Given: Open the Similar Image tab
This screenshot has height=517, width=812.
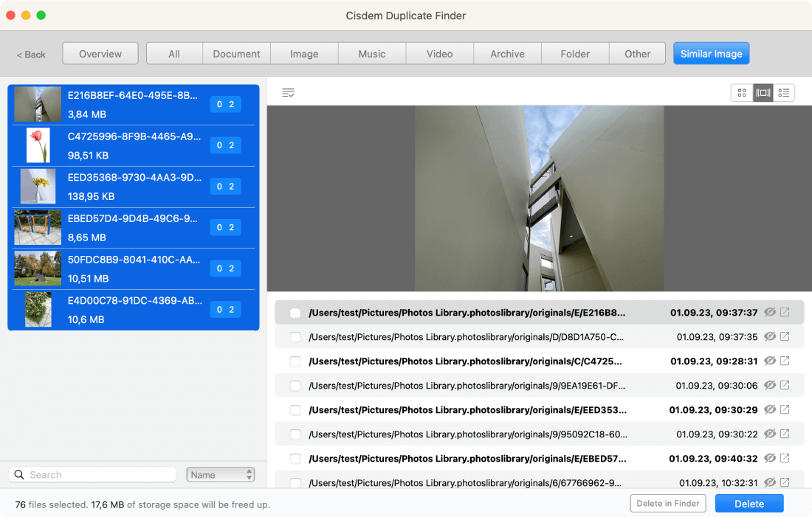Looking at the screenshot, I should 711,54.
